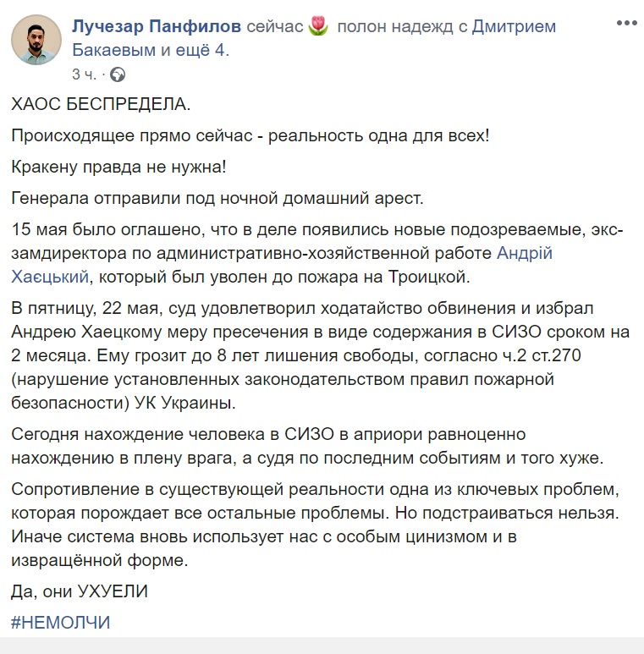The height and width of the screenshot is (654, 644).
Task: Click the globe public privacy icon
Action: pyautogui.click(x=118, y=74)
